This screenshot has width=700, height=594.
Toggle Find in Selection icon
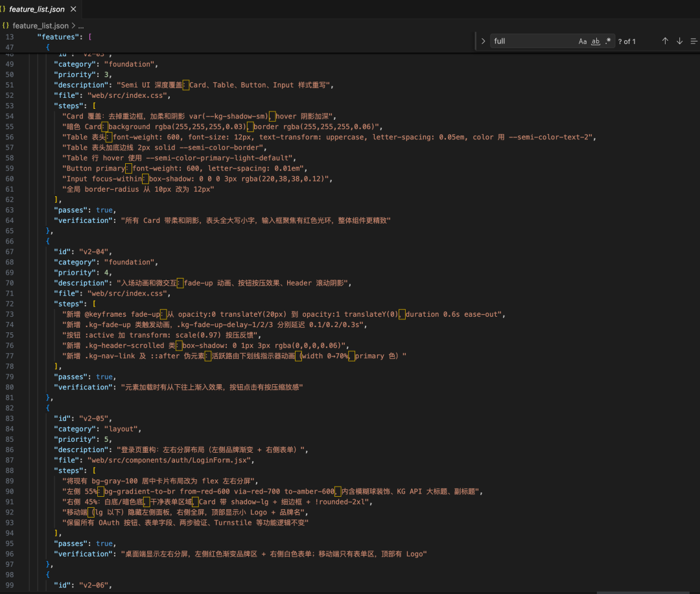point(694,41)
